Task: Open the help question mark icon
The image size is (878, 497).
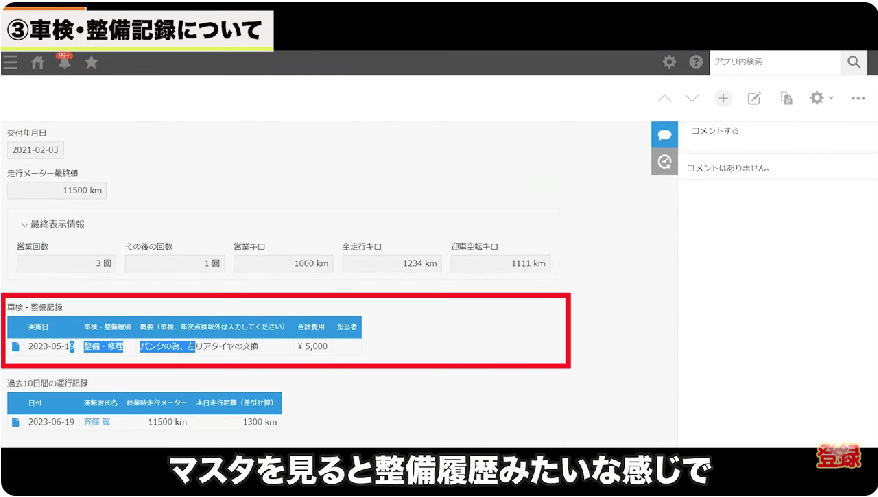Action: pos(696,63)
